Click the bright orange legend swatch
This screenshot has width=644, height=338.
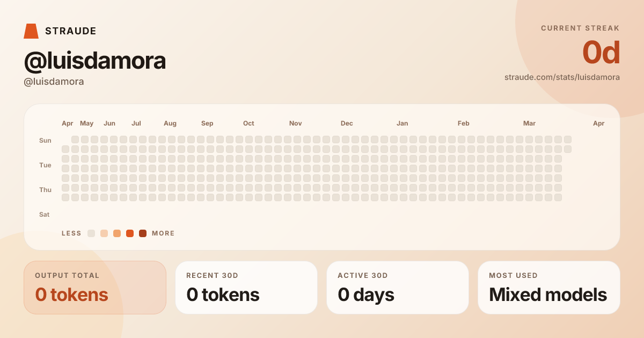pos(130,233)
